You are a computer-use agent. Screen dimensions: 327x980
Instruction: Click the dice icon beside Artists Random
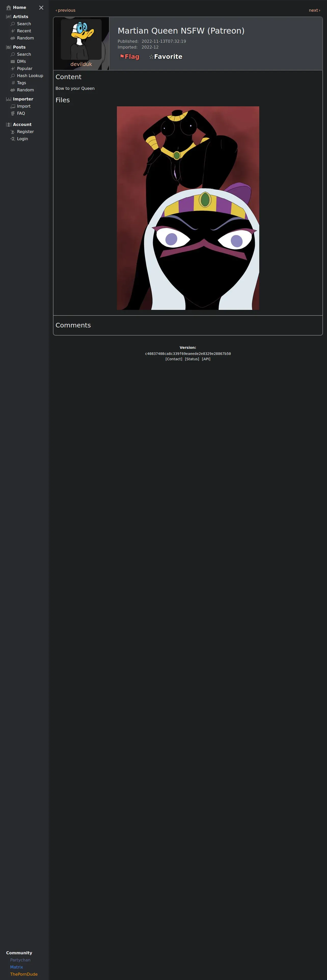(x=13, y=38)
